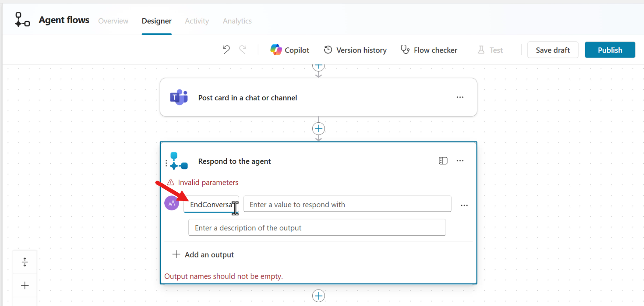Toggle the side panel icon on Respond card
Screen dimensions: 644x306
[443, 161]
